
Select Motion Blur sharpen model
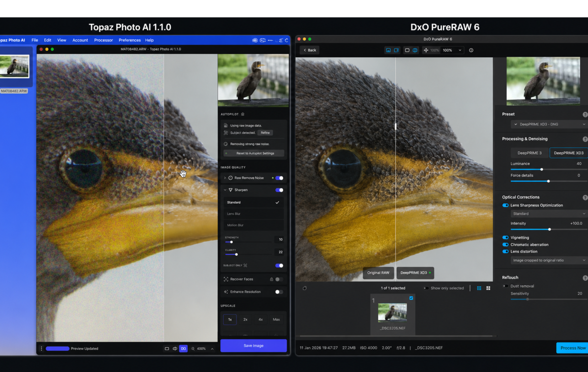click(253, 225)
